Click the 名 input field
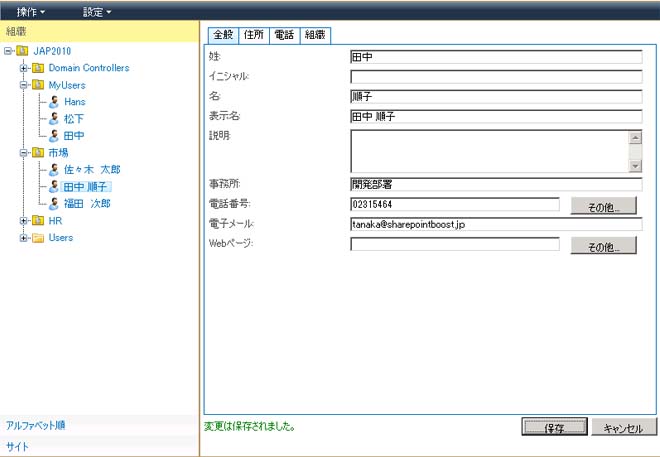Viewport: 660px width, 457px height. click(x=496, y=96)
